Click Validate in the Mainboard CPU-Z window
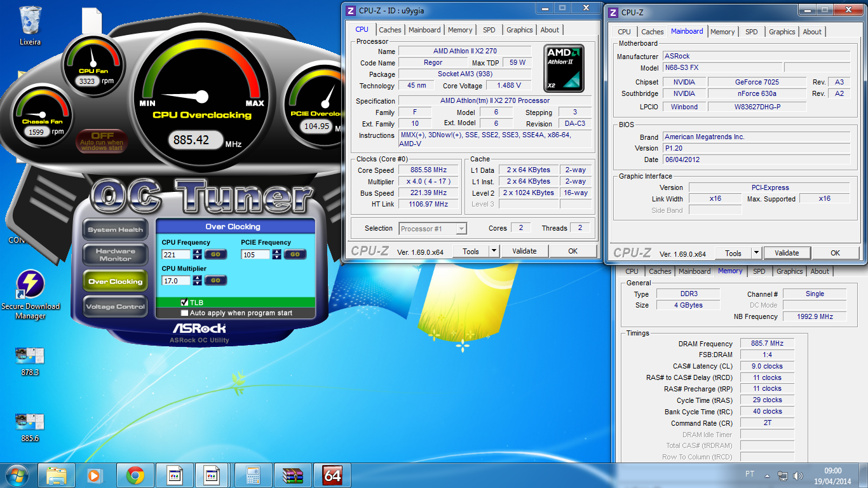The image size is (868, 488). pos(787,253)
